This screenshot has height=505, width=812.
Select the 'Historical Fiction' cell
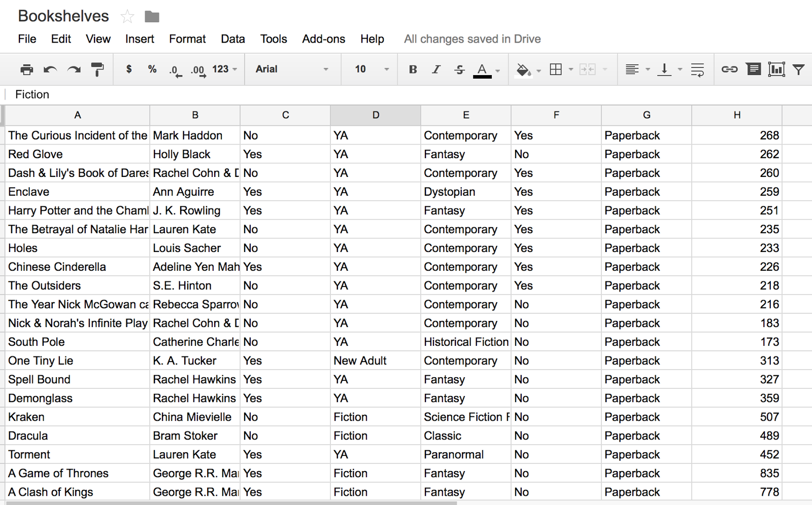(x=466, y=342)
